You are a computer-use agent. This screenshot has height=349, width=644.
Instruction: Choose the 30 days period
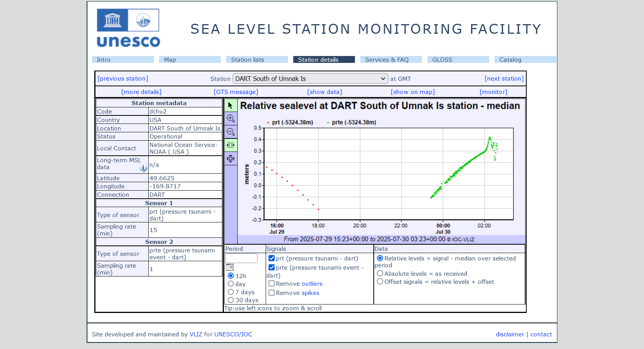(231, 300)
